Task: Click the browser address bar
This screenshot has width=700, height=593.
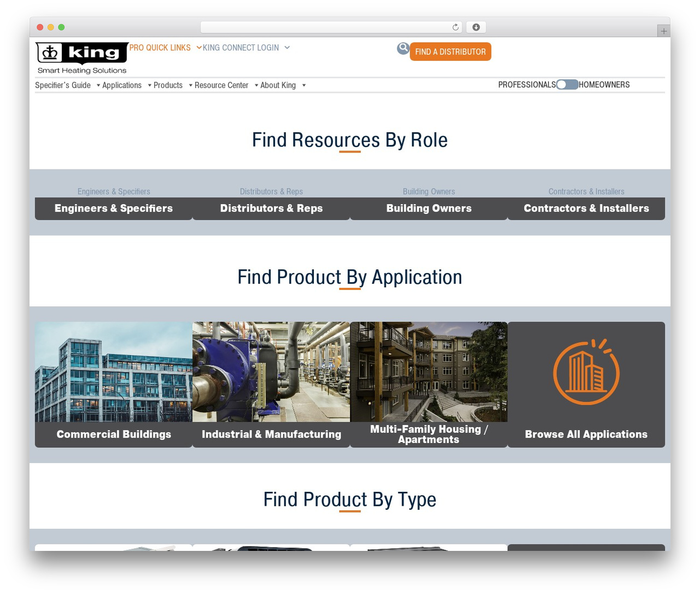Action: tap(331, 27)
